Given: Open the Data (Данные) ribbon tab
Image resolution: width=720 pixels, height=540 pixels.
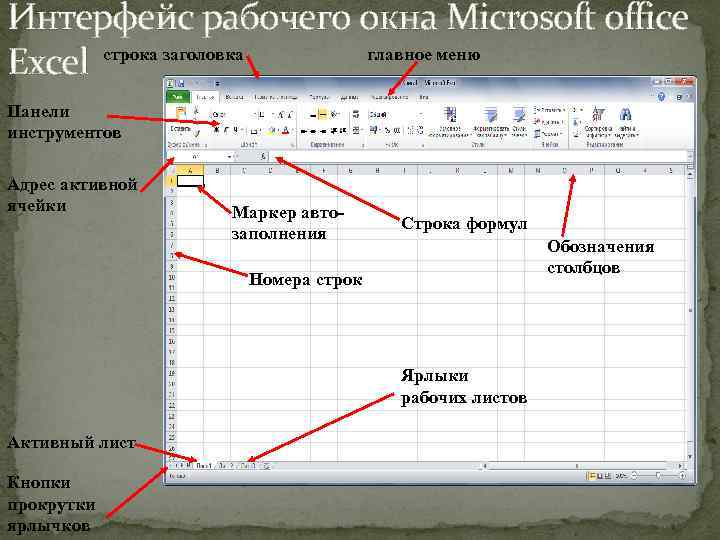Looking at the screenshot, I should pyautogui.click(x=350, y=97).
